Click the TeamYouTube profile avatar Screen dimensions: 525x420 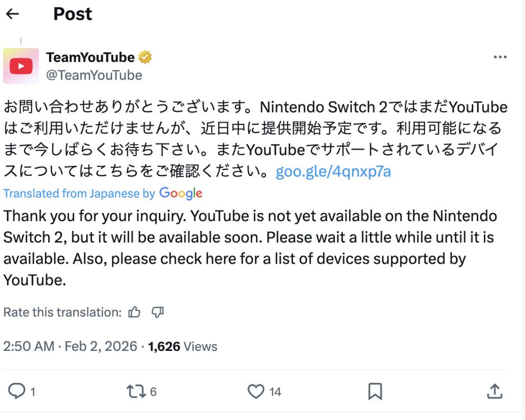point(21,66)
